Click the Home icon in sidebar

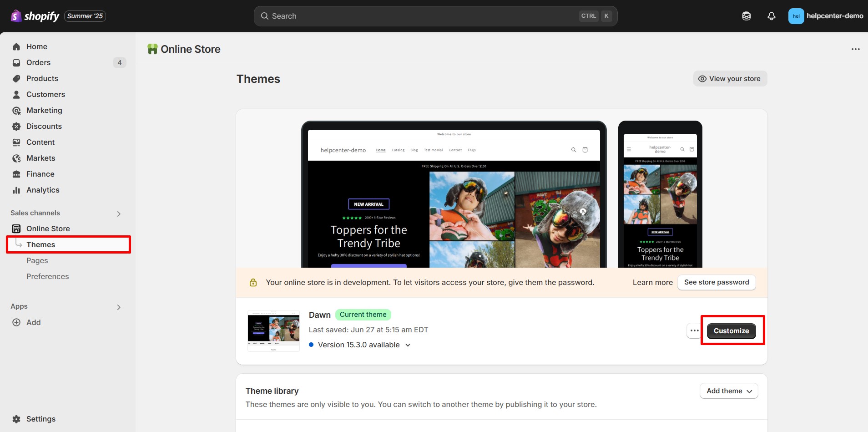coord(16,46)
